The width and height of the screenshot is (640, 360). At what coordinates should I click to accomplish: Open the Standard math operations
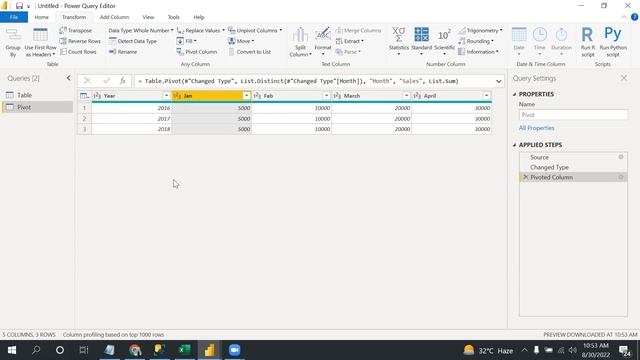click(421, 41)
